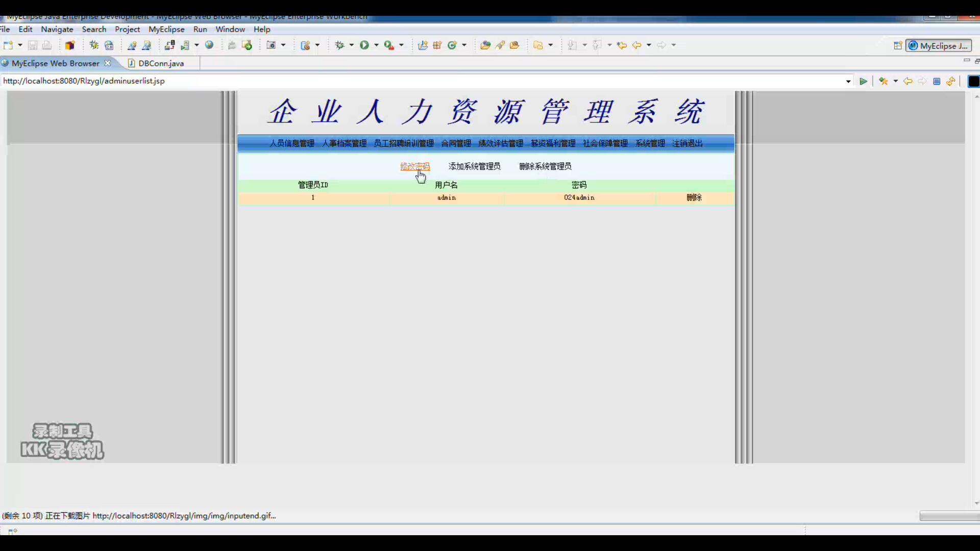Screen dimensions: 980x551
Task: Click the Save toolbar icon
Action: click(32, 45)
